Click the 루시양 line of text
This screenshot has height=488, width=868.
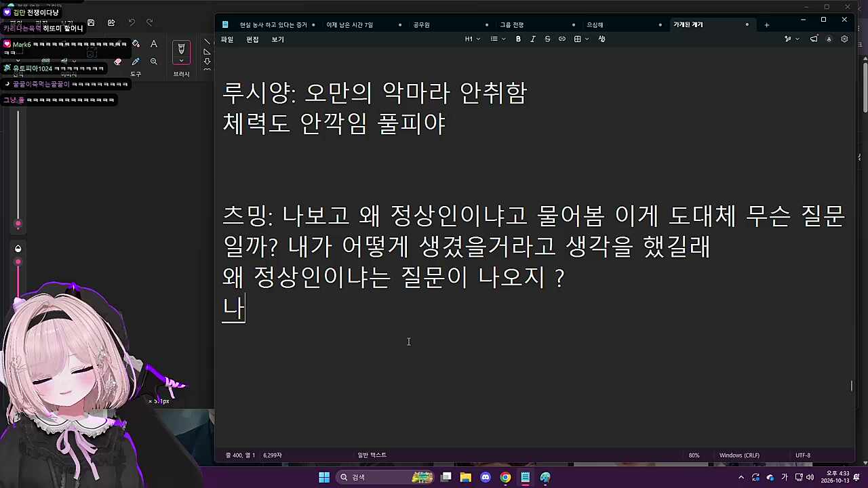coord(375,93)
